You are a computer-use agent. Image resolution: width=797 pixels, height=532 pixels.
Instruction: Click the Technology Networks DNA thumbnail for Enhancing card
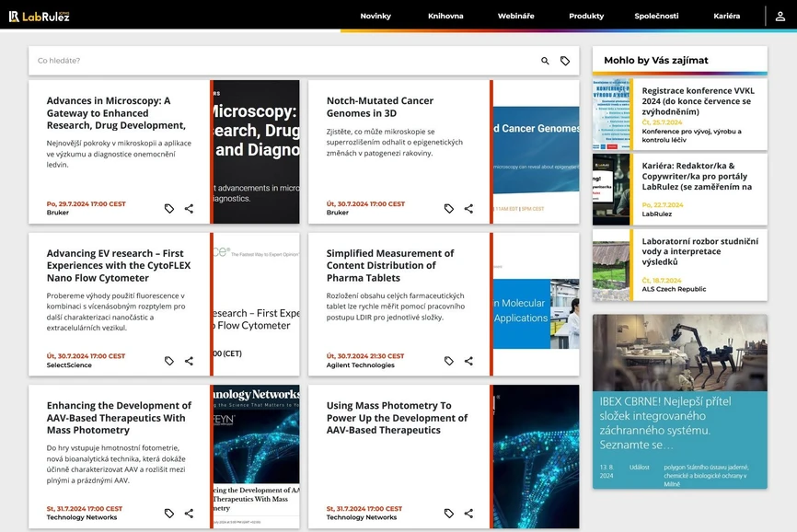[x=256, y=457]
